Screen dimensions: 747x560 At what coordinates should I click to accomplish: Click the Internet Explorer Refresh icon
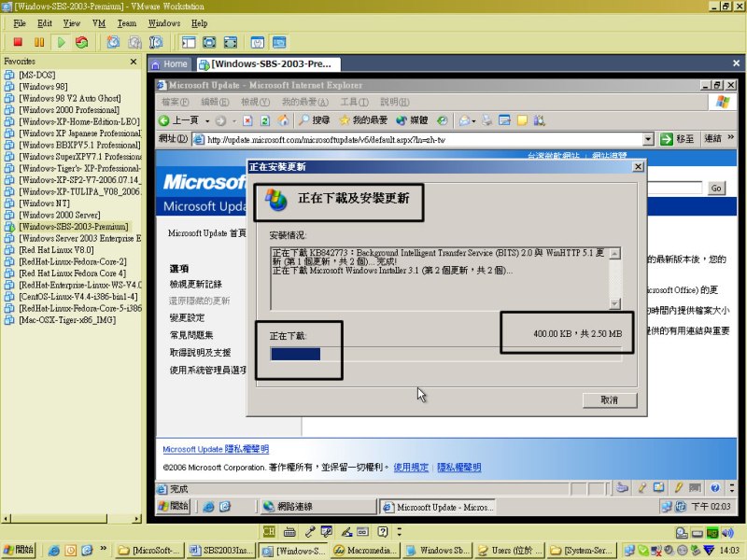tap(265, 121)
